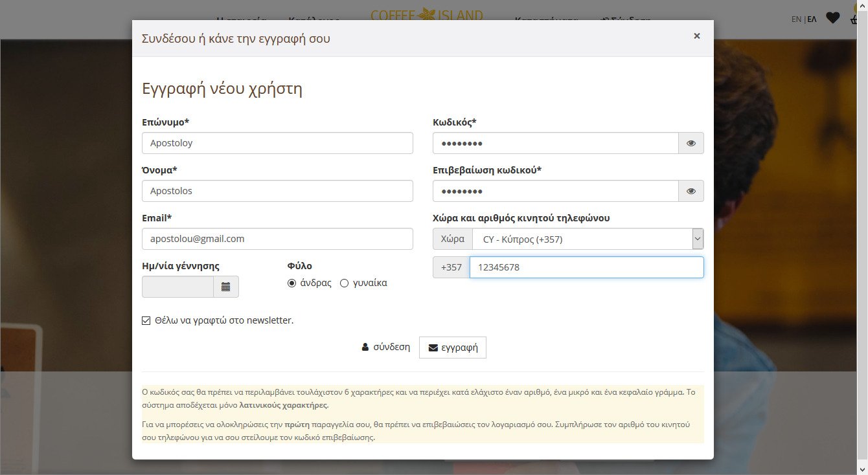Click the heading Εγγραφή νέου χρήστη

point(222,89)
